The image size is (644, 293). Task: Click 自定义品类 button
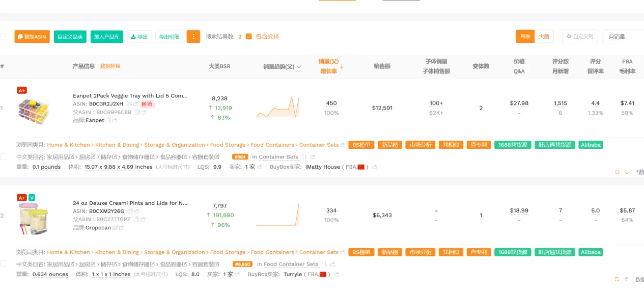(x=70, y=37)
